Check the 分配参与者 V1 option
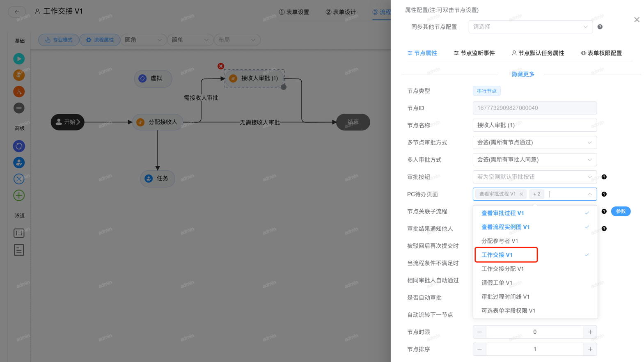This screenshot has width=644, height=362. [500, 241]
